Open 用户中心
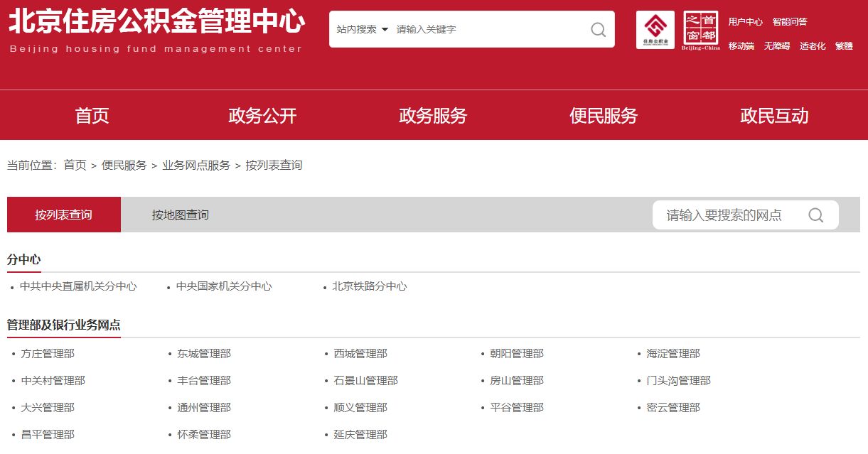 746,22
